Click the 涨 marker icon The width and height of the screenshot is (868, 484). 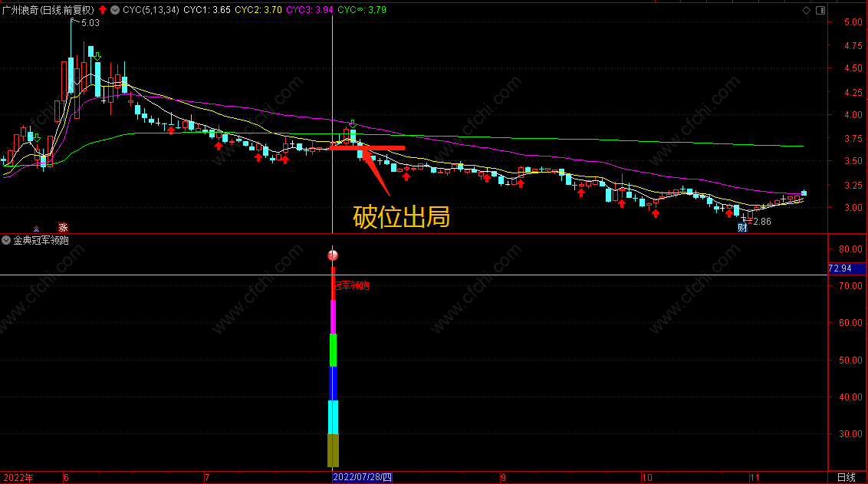[x=63, y=228]
